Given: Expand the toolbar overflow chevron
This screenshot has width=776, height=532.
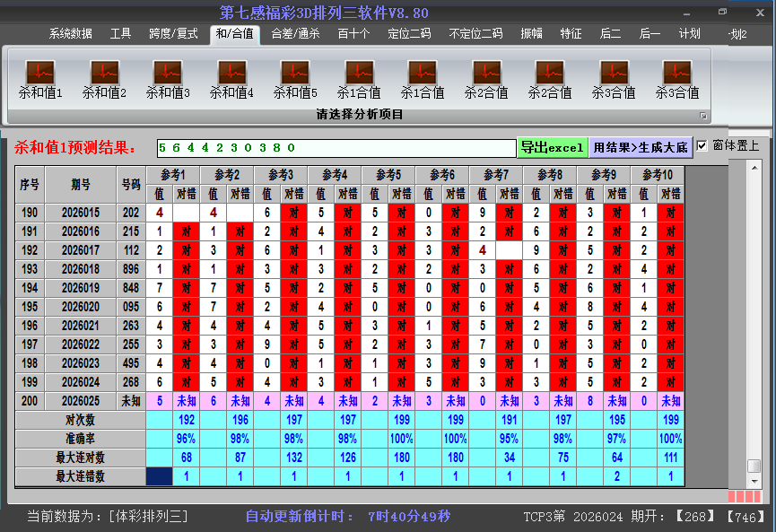Looking at the screenshot, I should (704, 114).
